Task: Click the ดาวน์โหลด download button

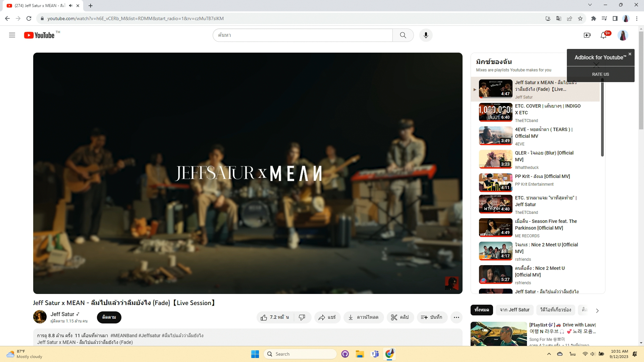Action: point(363,317)
